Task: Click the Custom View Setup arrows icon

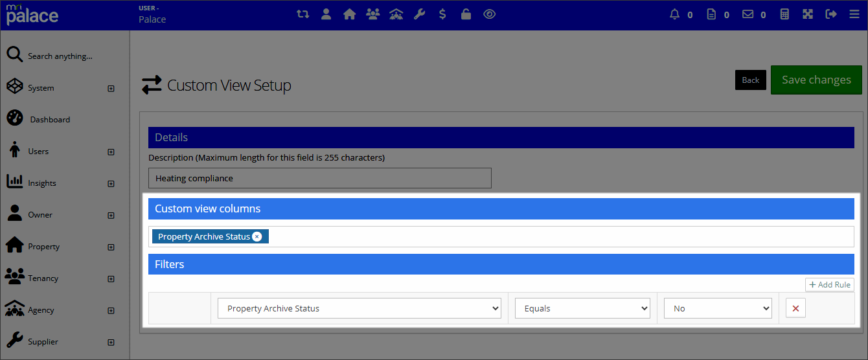Action: [x=152, y=85]
